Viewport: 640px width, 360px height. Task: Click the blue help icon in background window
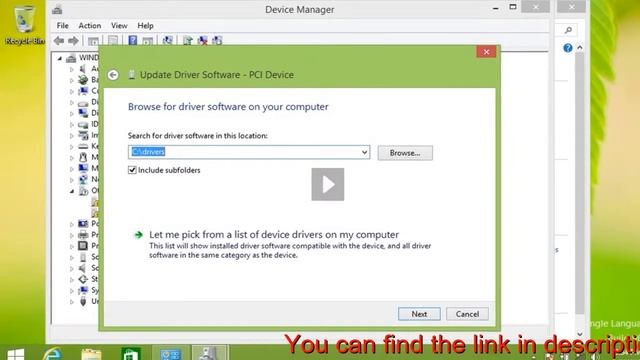tap(567, 48)
